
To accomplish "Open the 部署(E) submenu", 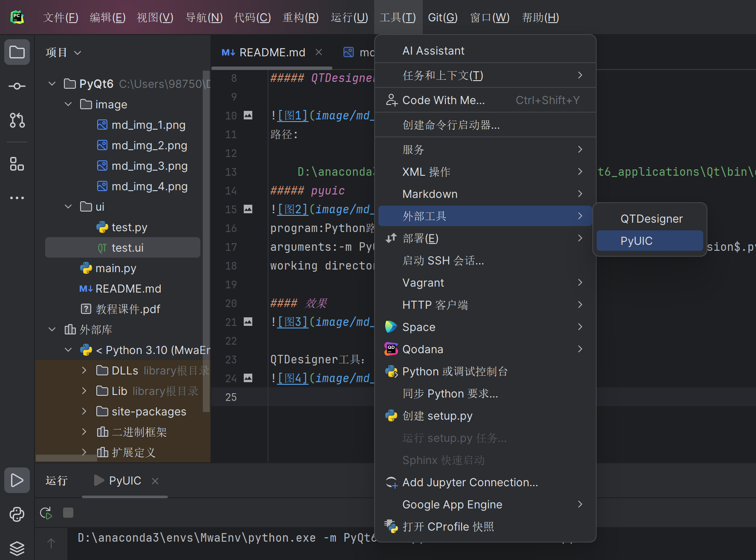I will click(x=485, y=238).
